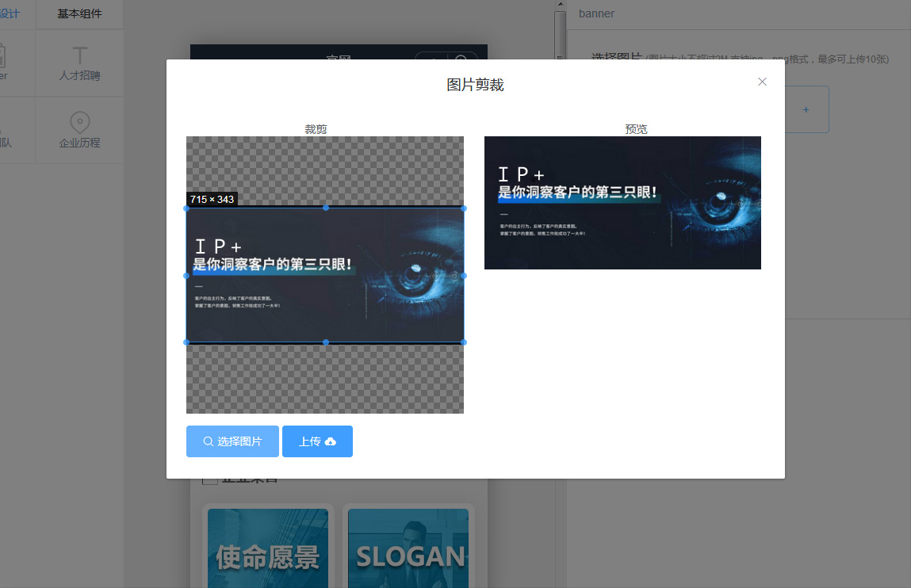Click the right-middle crop handle
This screenshot has width=911, height=588.
pos(464,276)
